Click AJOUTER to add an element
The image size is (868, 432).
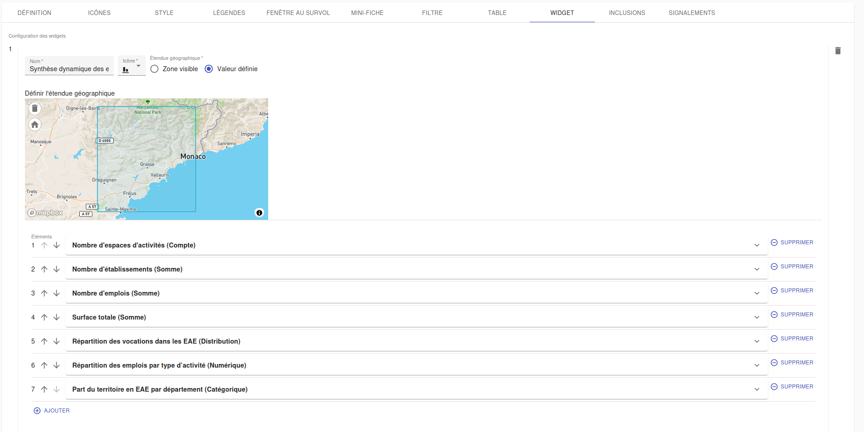pyautogui.click(x=52, y=411)
